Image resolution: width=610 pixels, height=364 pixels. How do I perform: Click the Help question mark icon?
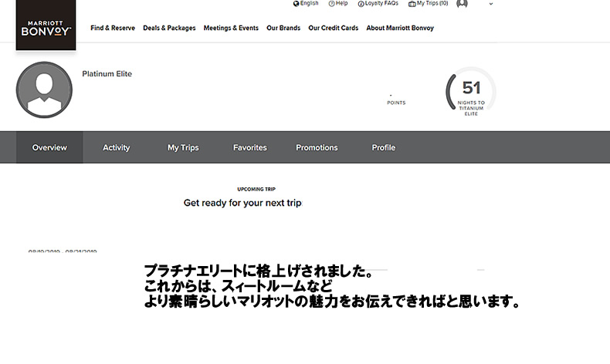point(331,4)
